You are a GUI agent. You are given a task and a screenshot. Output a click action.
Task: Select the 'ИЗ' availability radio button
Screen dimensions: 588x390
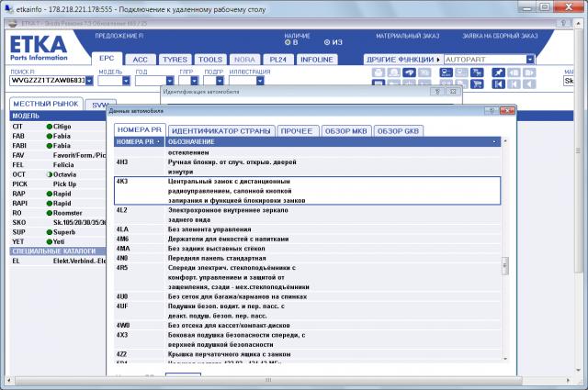coord(327,42)
